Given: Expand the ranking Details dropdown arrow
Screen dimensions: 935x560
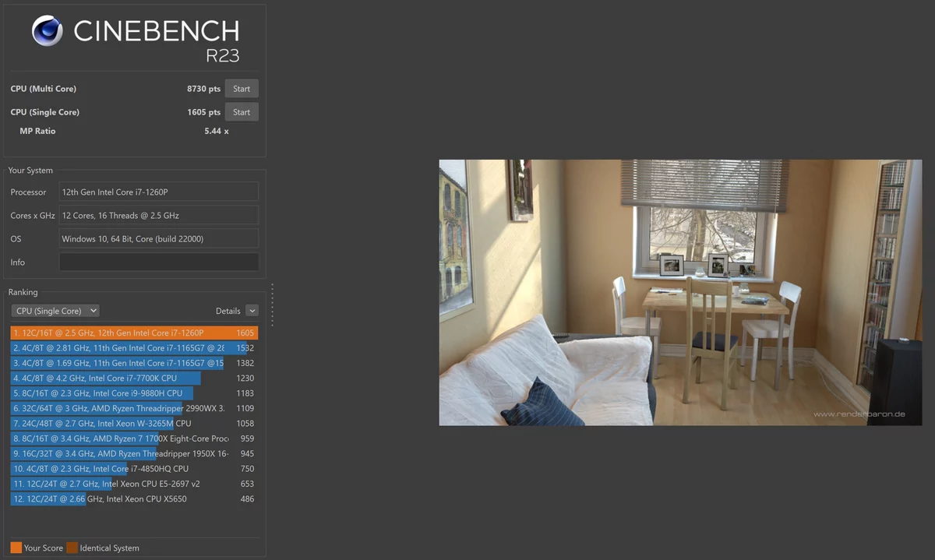Looking at the screenshot, I should coord(252,311).
